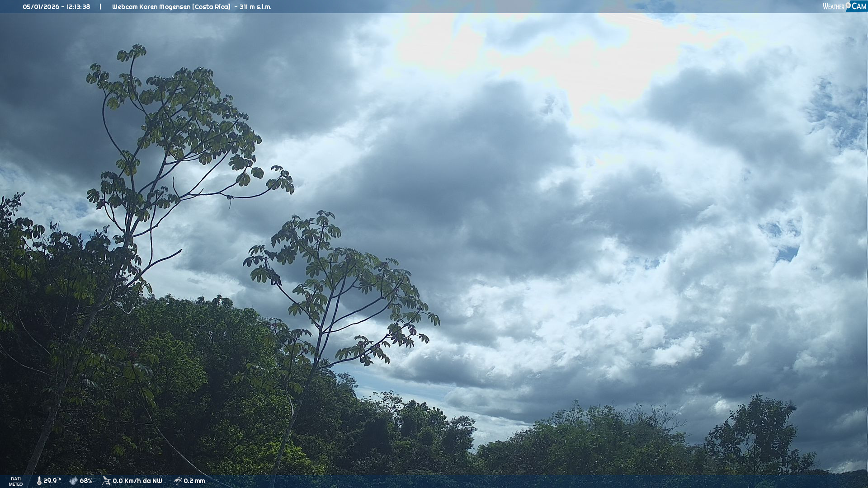Screen dimensions: 868x488
Task: Click the 0.0 Km/h da NW wind reading
Action: (137, 481)
